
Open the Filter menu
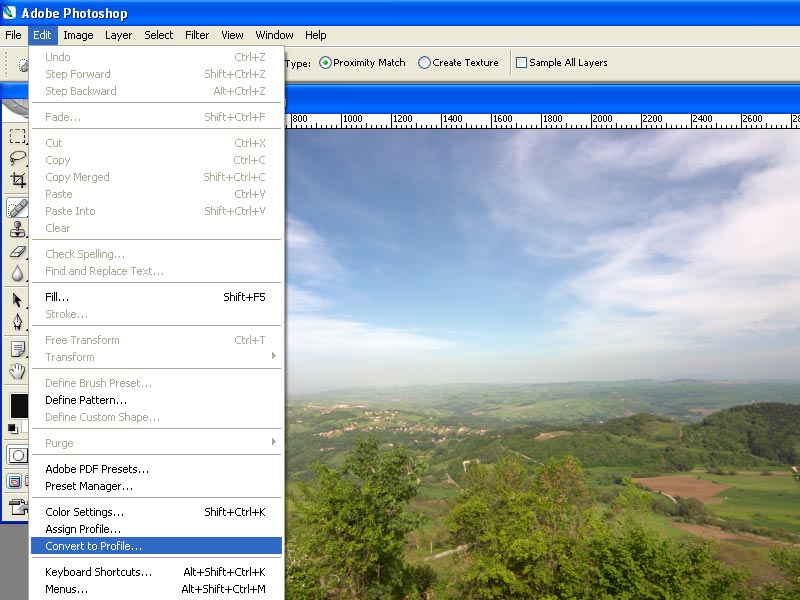click(197, 35)
